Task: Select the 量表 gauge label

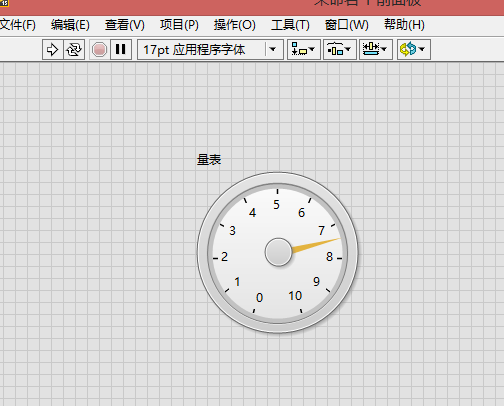Action: pos(209,159)
